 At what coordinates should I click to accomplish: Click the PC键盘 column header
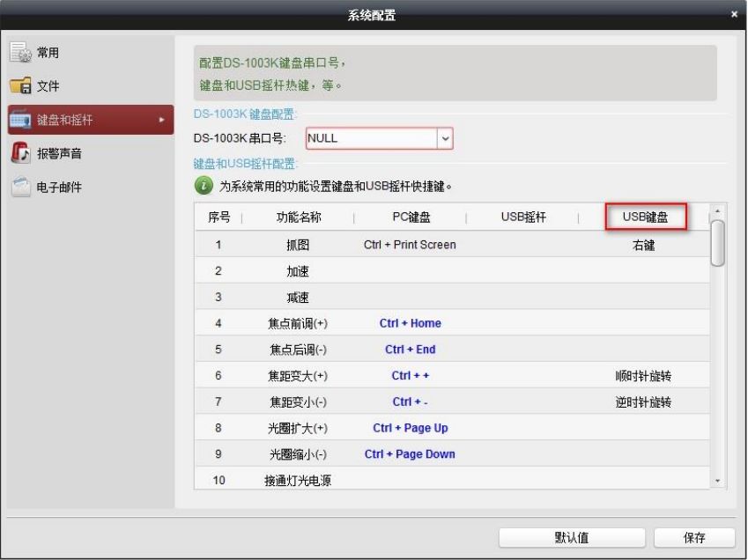click(x=410, y=217)
